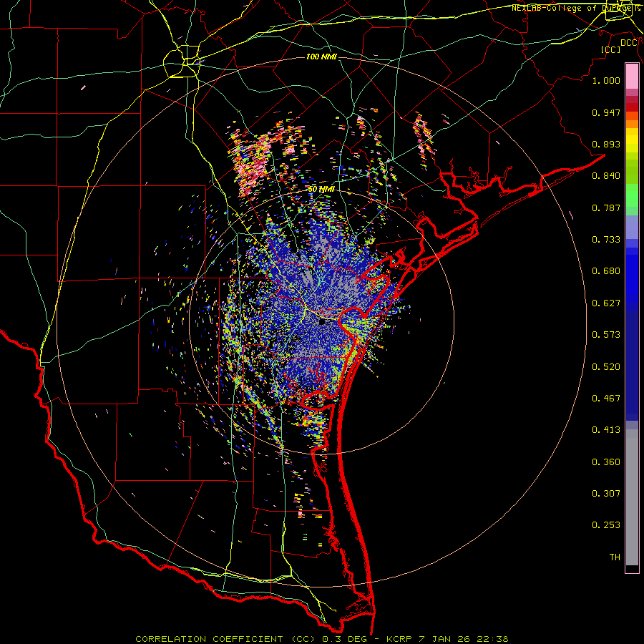644x644 pixels.
Task: Click the 50 NMI range ring label
Action: click(321, 189)
